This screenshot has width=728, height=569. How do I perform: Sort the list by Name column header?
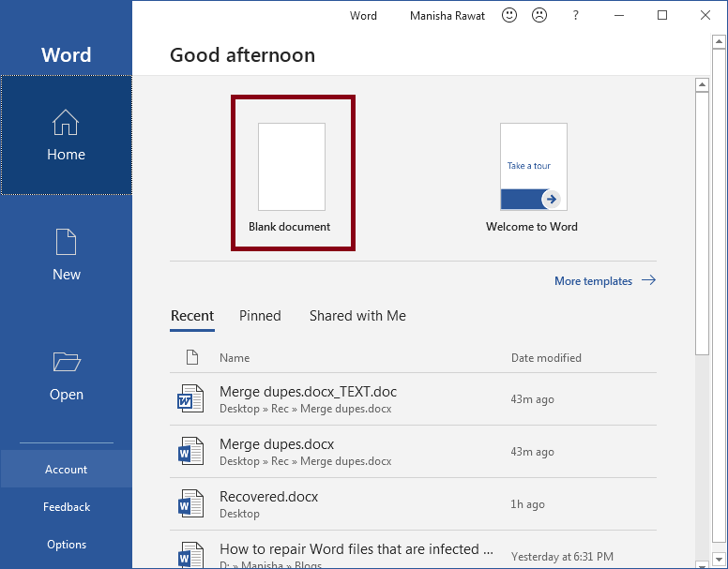pos(235,357)
